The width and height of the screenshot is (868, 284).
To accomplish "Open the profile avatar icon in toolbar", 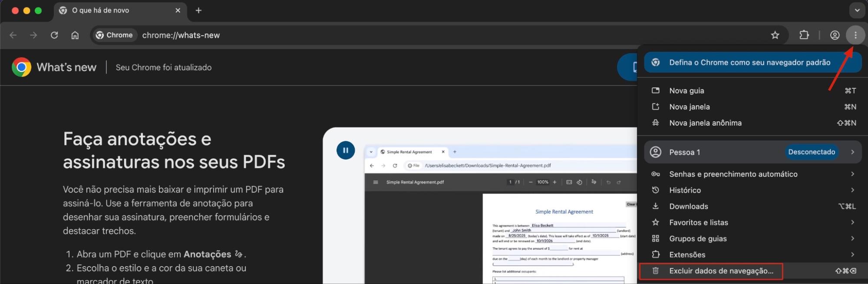I will (x=835, y=35).
